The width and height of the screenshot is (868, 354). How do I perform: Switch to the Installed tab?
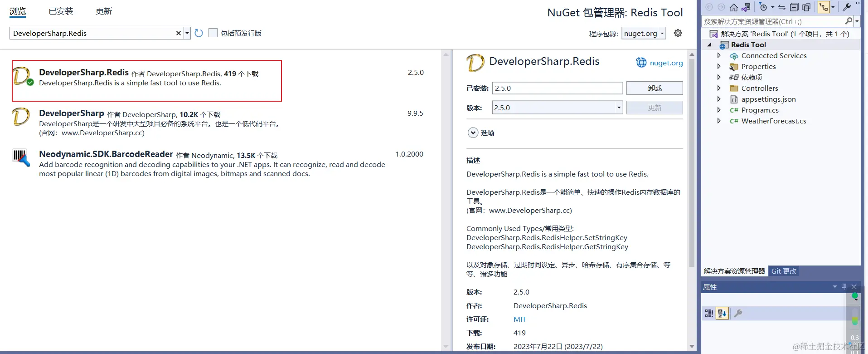(61, 11)
